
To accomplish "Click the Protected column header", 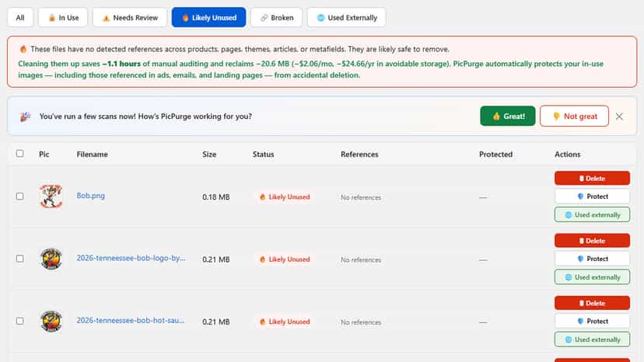I will point(495,155).
